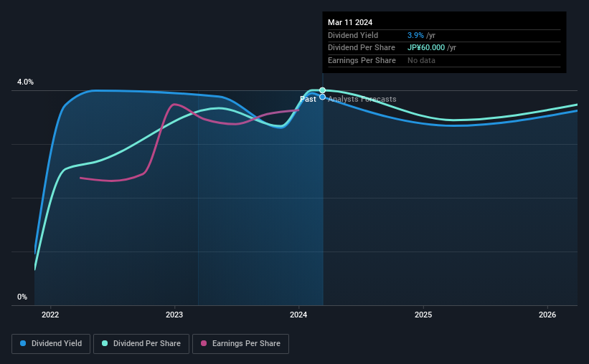Click the 2023 x-axis label
This screenshot has height=364, width=589.
pos(174,315)
